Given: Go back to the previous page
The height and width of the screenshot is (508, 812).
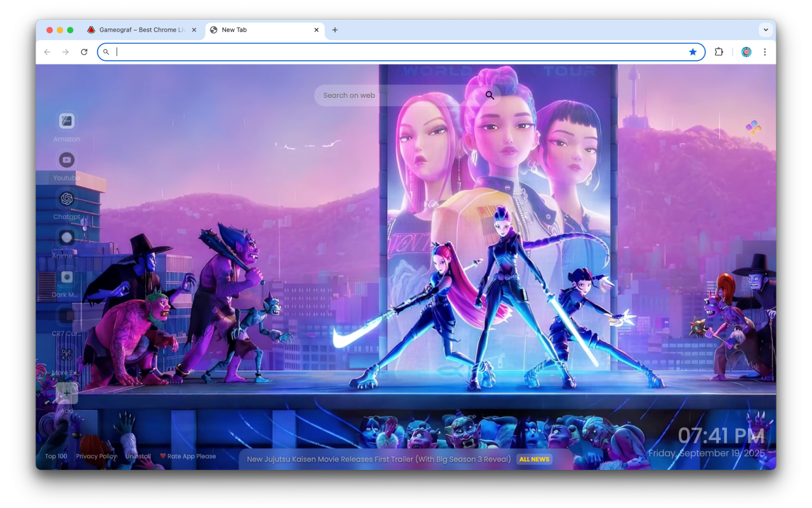Looking at the screenshot, I should [48, 52].
